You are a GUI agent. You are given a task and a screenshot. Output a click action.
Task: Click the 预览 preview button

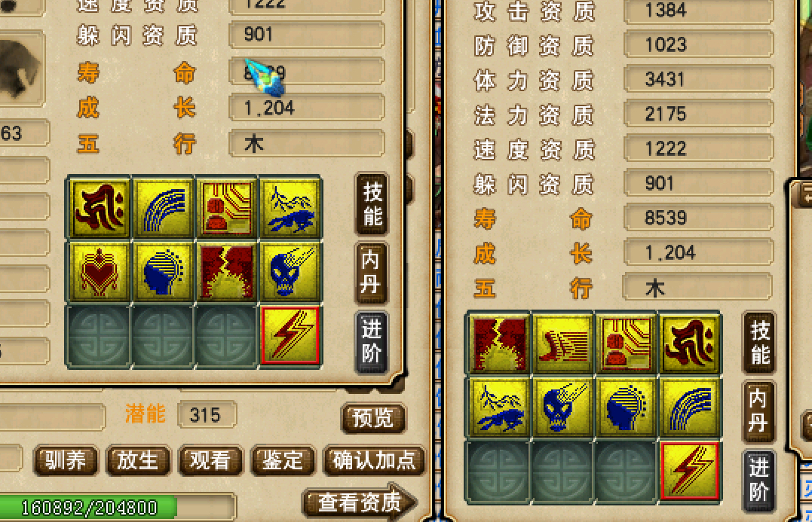point(373,418)
